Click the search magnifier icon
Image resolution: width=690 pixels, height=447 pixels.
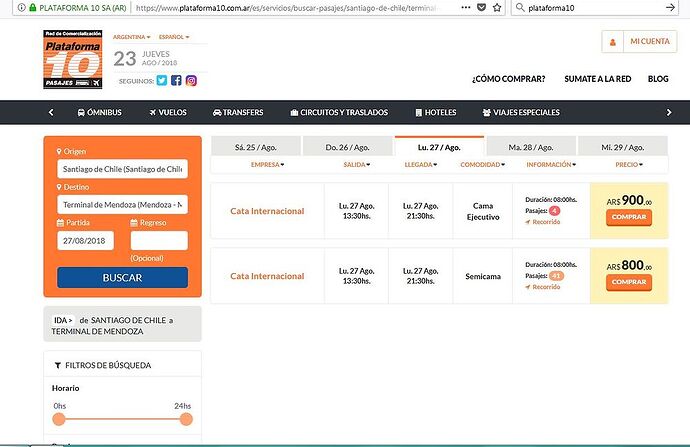coord(520,7)
